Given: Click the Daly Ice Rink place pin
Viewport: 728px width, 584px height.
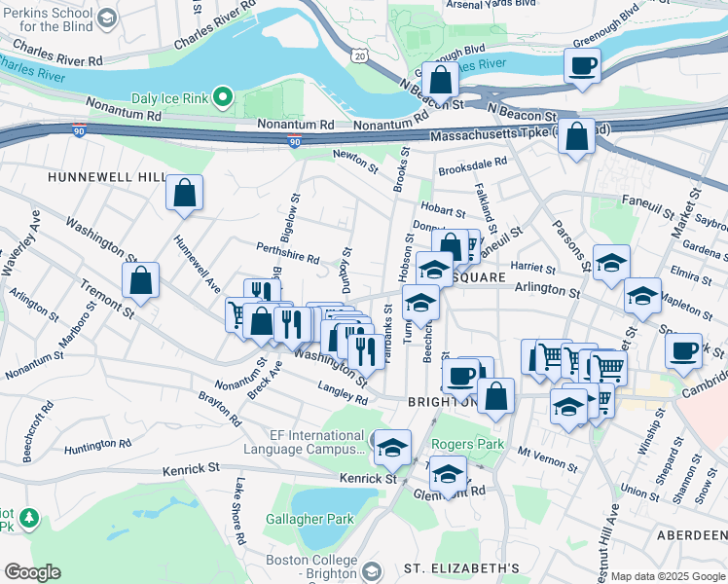Looking at the screenshot, I should 223,98.
